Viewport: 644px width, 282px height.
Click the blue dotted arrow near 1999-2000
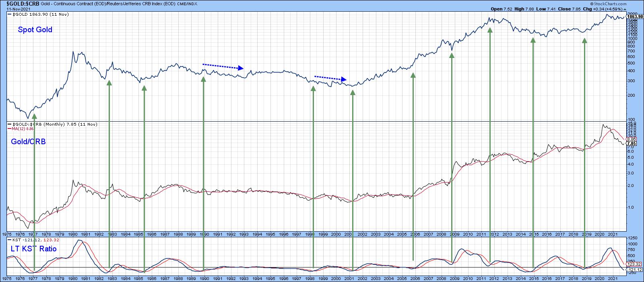[330, 78]
